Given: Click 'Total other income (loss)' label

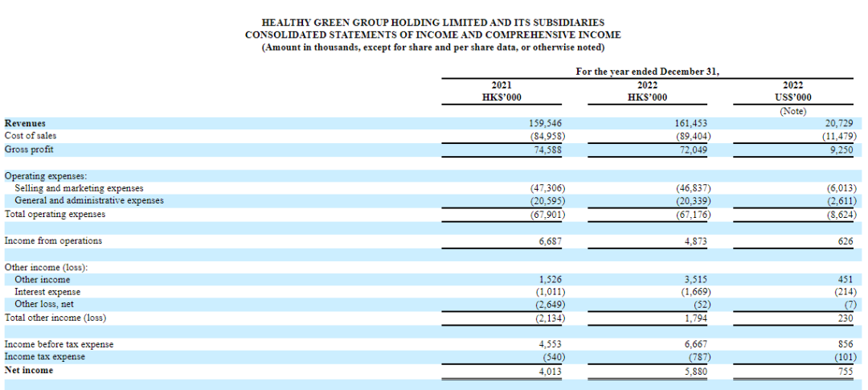Looking at the screenshot, I should click(55, 318).
